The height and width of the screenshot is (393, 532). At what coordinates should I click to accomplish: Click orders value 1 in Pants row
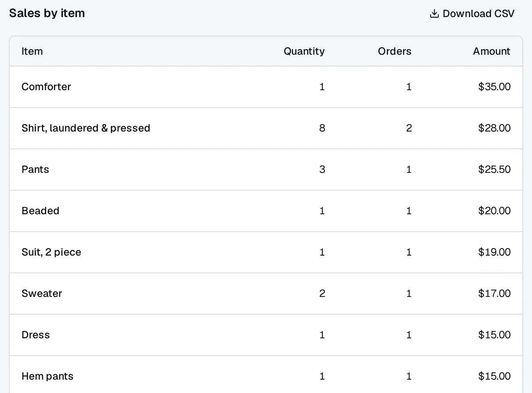point(409,169)
